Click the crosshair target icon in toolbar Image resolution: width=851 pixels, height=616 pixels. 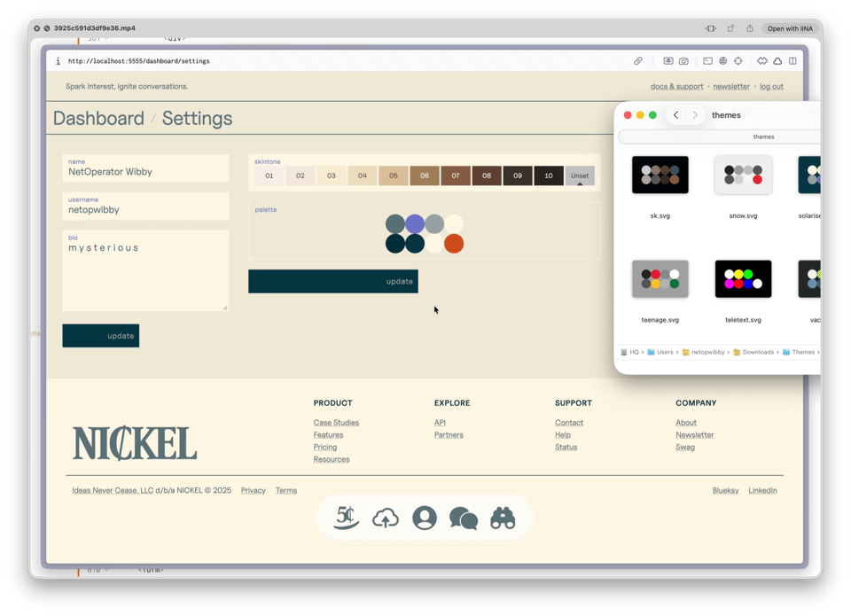pos(738,61)
